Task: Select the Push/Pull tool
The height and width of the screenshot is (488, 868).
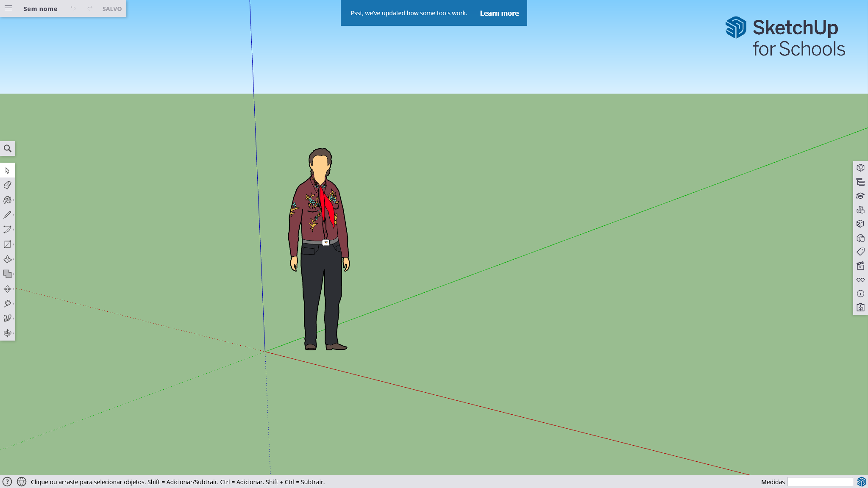Action: tap(7, 259)
